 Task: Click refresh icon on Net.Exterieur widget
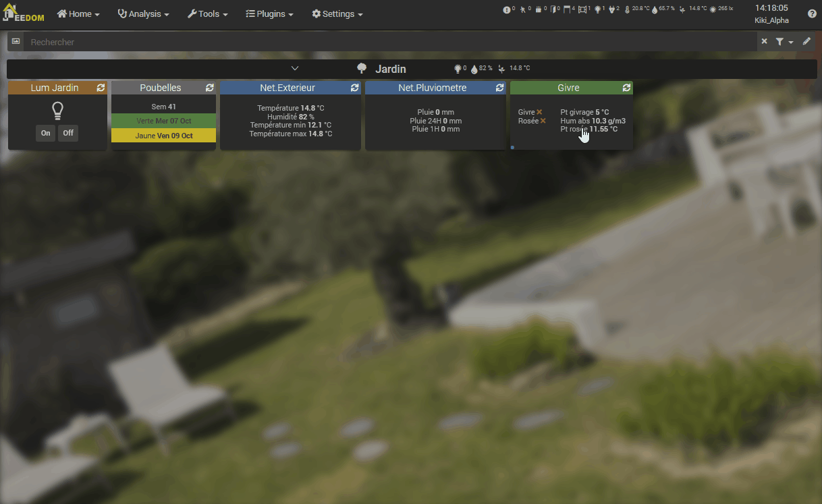(x=354, y=88)
